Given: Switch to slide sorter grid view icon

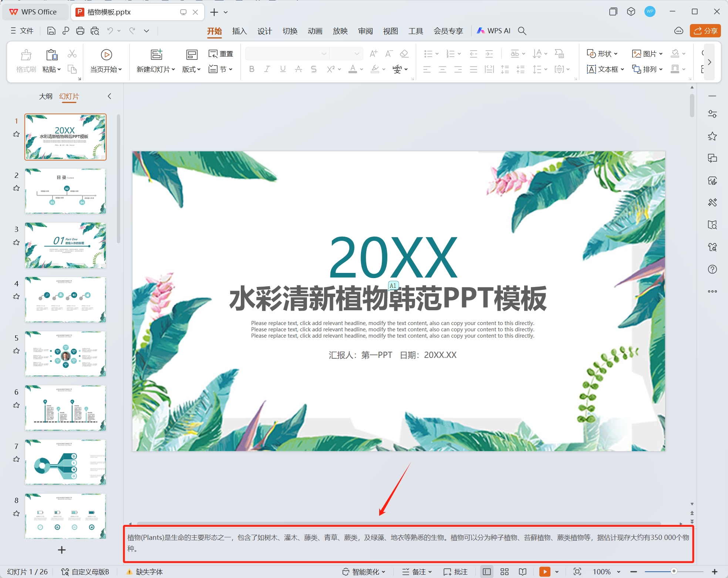Looking at the screenshot, I should pos(505,572).
